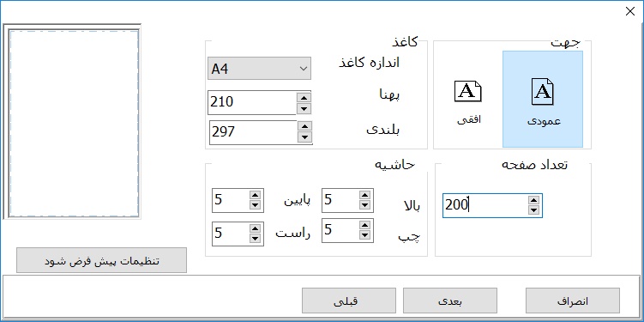Viewport: 644px width, 322px height.
Task: Increase the paper width پهنا value
Action: [304, 98]
